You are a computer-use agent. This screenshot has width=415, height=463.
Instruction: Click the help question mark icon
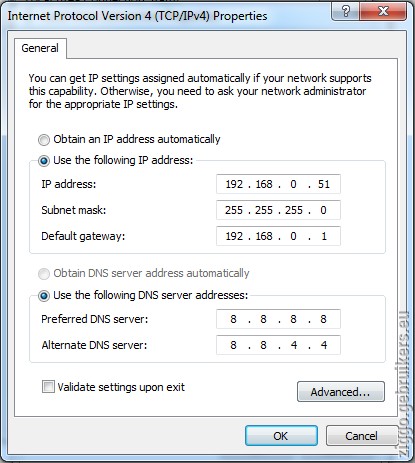(x=346, y=12)
